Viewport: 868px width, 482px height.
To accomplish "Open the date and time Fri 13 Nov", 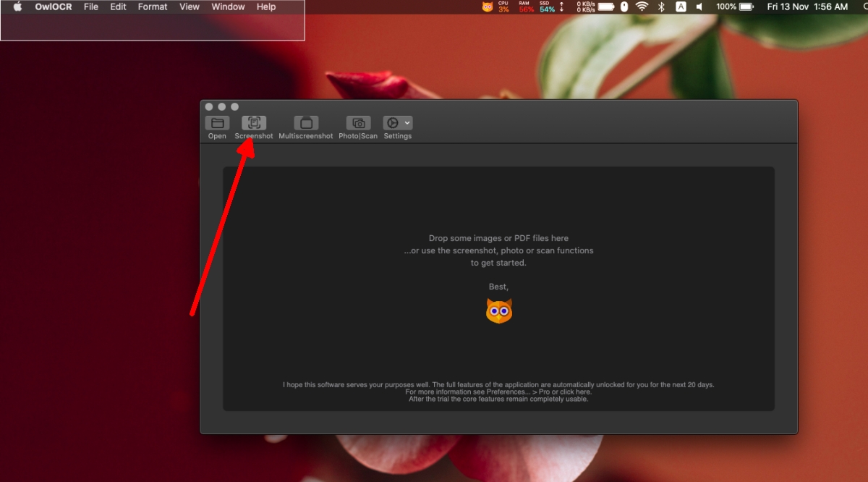I will tap(807, 7).
